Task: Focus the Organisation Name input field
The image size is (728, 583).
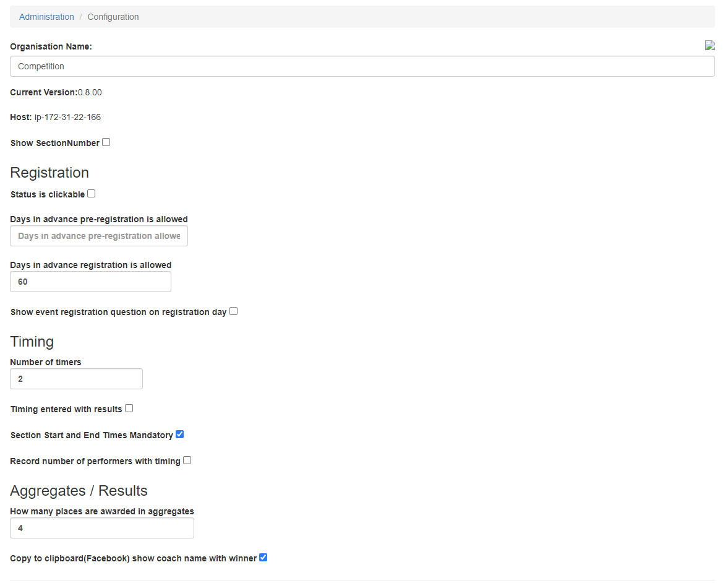Action: (x=362, y=66)
